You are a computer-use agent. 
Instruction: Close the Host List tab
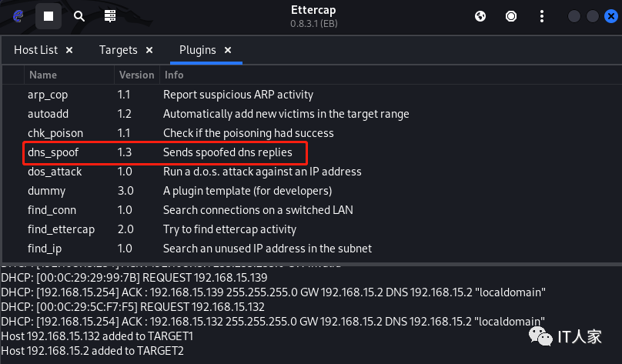[69, 50]
